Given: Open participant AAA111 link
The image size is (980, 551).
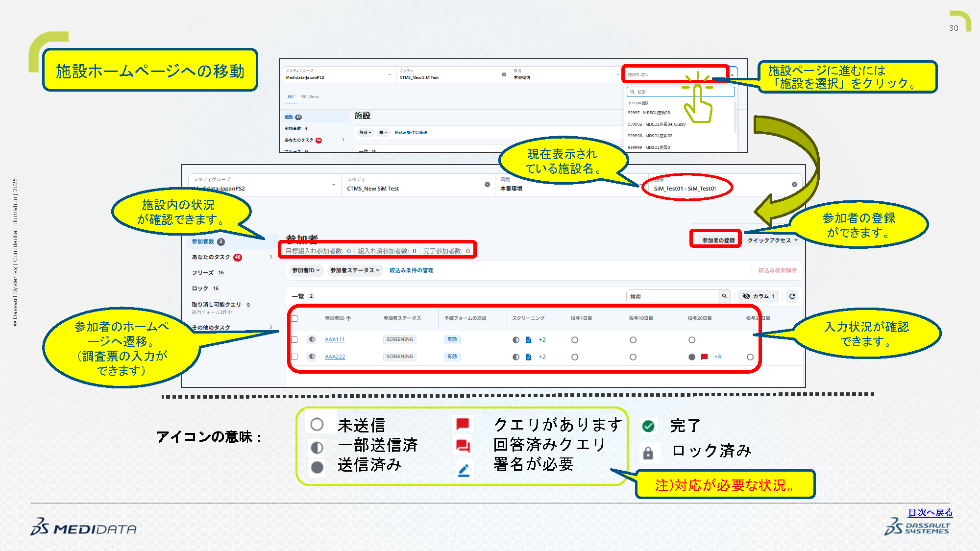Looking at the screenshot, I should coord(335,339).
